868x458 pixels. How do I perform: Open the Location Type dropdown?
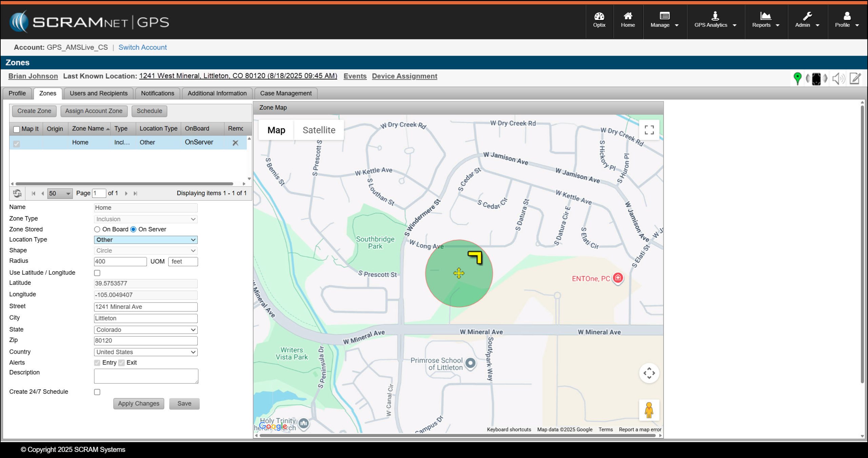[x=146, y=240]
